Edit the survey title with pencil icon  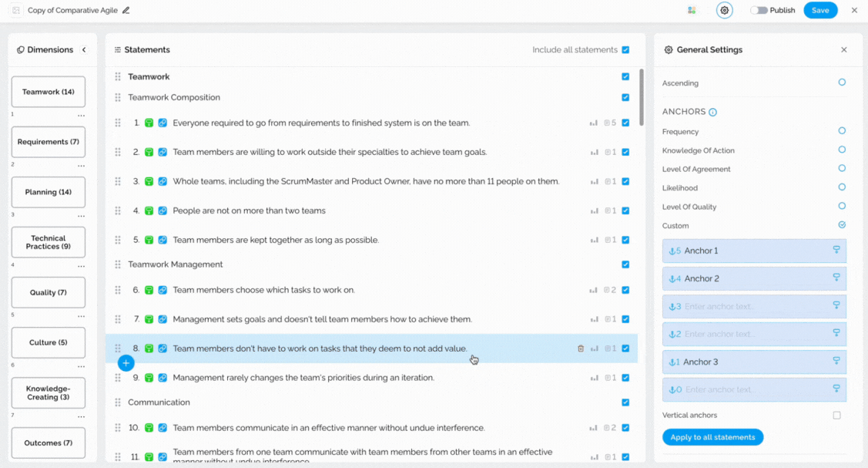coord(126,10)
